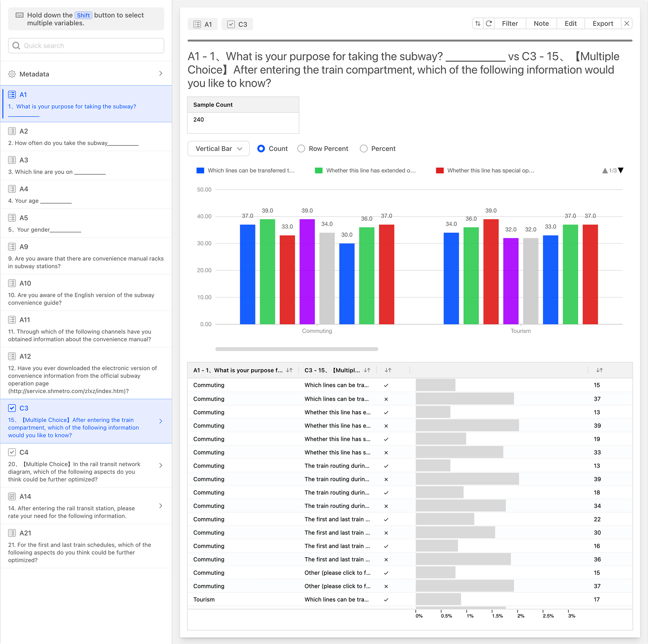Select the Count radio button

pyautogui.click(x=261, y=149)
